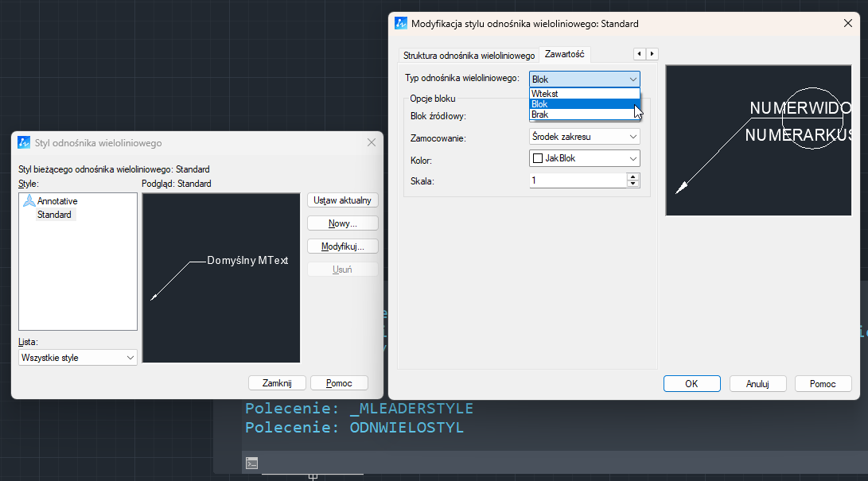This screenshot has height=481, width=868.
Task: Switch to Struktura odnośnika wieloliniowego tab
Action: click(x=469, y=56)
